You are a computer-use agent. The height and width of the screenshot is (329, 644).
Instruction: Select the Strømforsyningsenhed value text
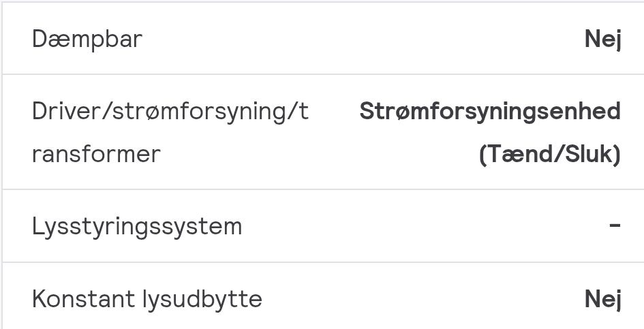(x=490, y=112)
